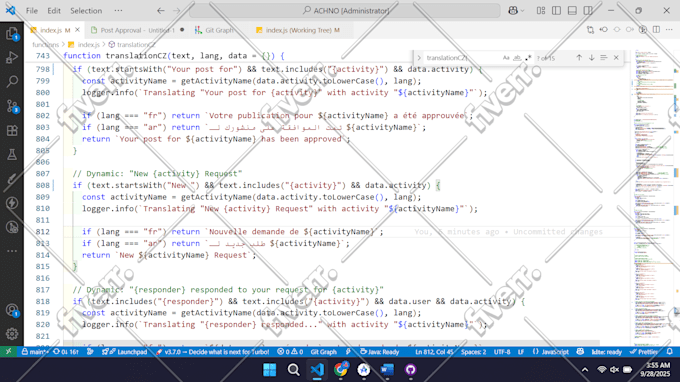Open Launchpad from status bar
Image resolution: width=680 pixels, height=382 pixels.
(125, 352)
